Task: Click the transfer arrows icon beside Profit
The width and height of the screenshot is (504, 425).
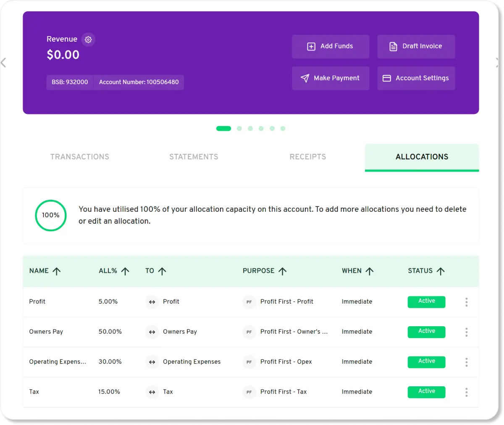Action: (x=152, y=302)
